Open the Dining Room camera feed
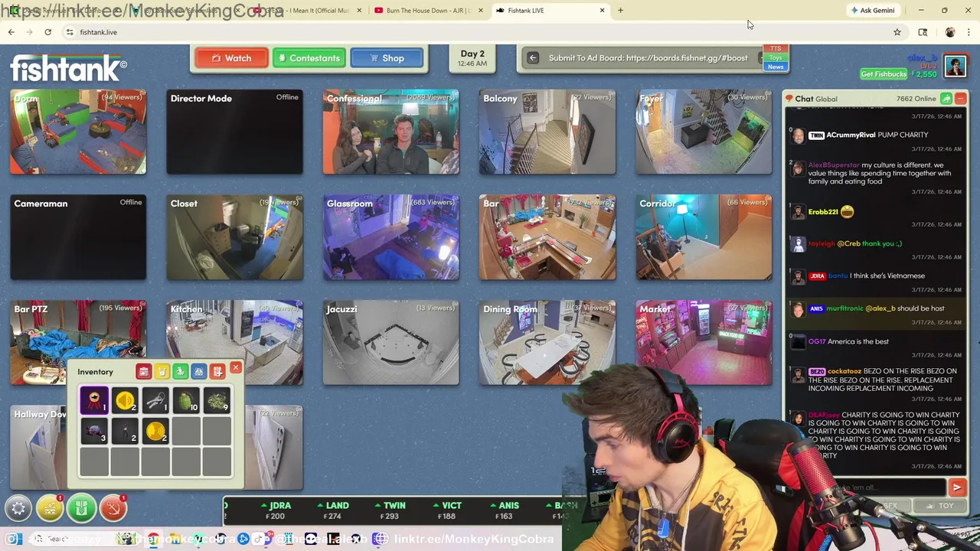980x551 pixels. (547, 343)
